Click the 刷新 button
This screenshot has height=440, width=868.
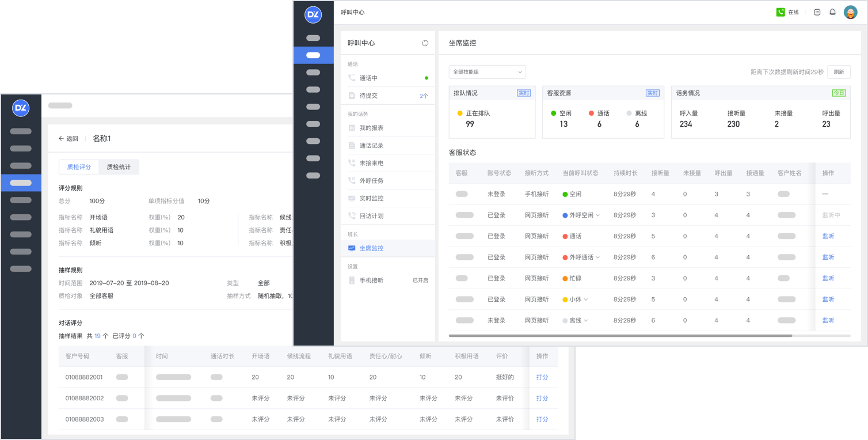click(839, 72)
